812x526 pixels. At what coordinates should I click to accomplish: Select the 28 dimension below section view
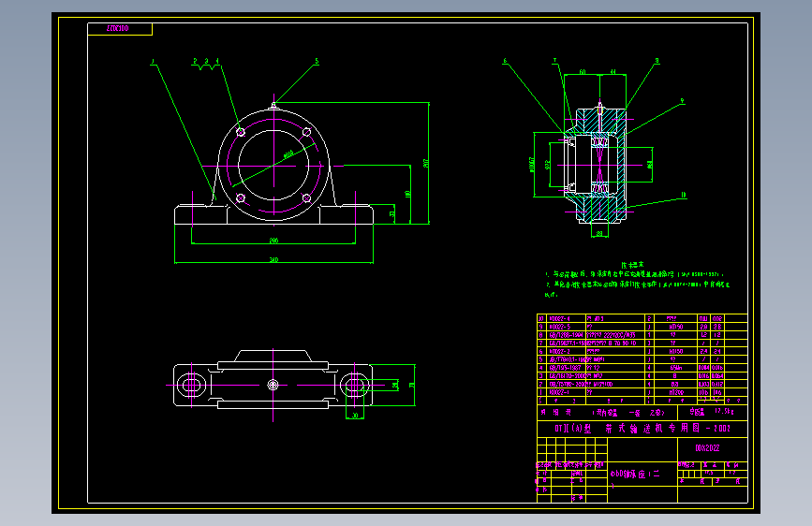click(599, 234)
